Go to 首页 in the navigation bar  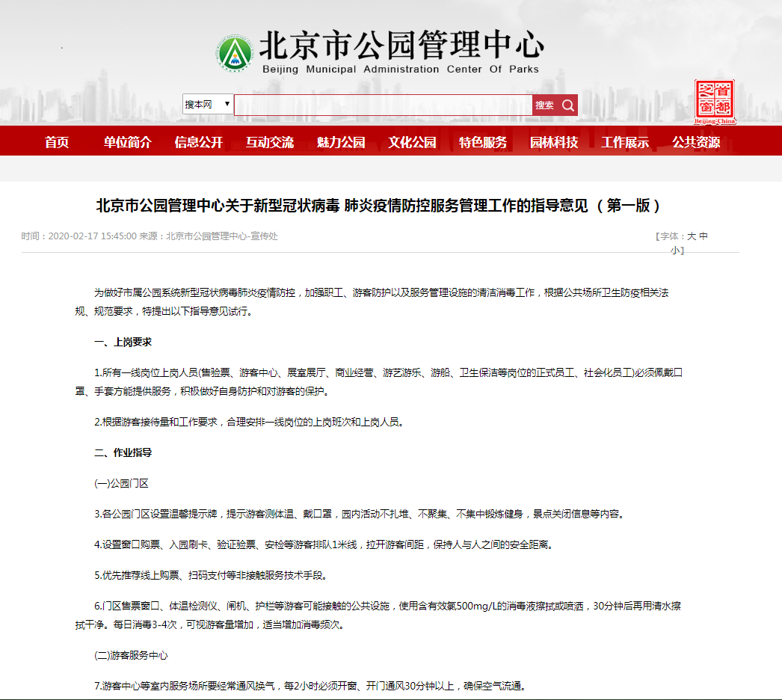pos(57,142)
